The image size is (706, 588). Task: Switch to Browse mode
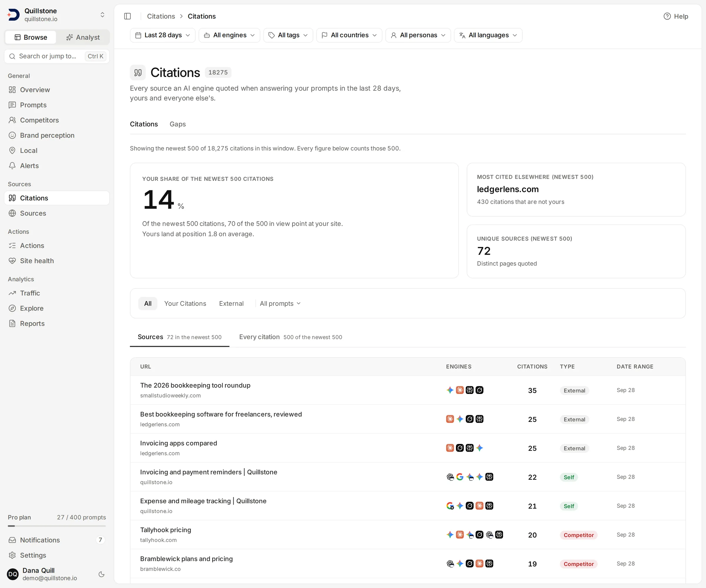tap(31, 37)
